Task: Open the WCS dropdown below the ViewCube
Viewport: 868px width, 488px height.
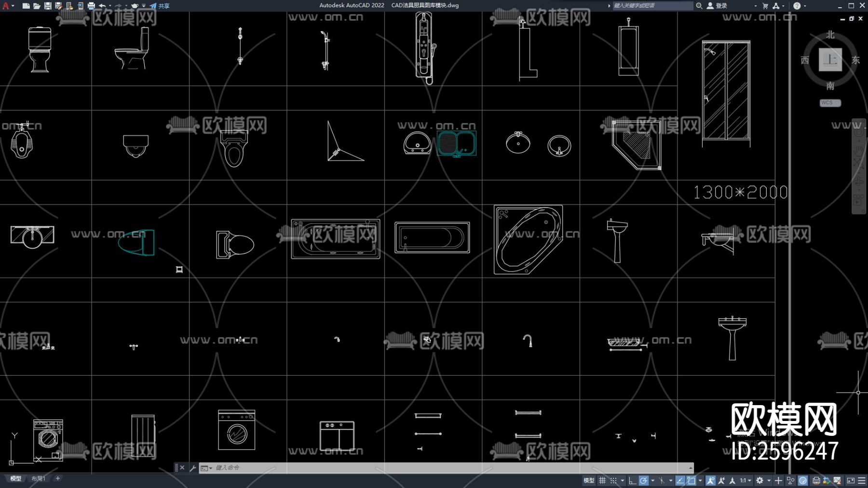Action: click(829, 103)
